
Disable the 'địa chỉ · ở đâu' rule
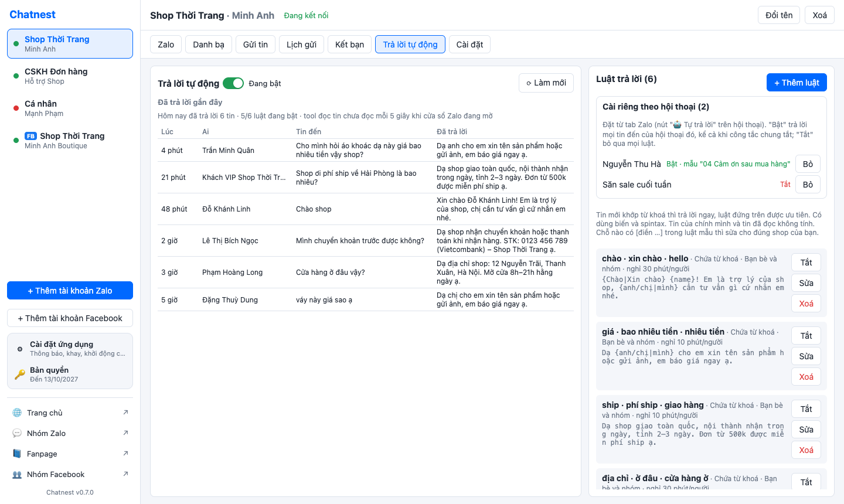point(806,481)
